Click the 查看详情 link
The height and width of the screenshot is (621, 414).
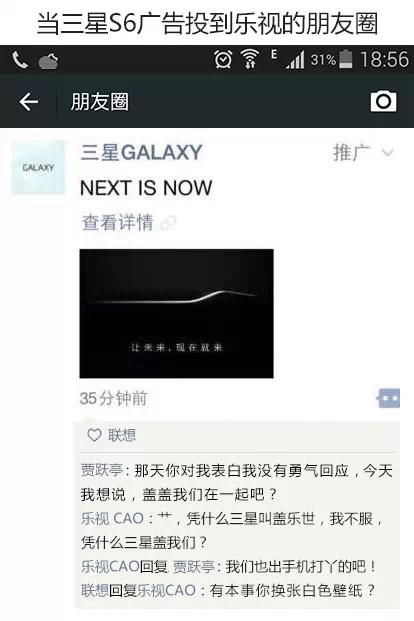coord(117,223)
